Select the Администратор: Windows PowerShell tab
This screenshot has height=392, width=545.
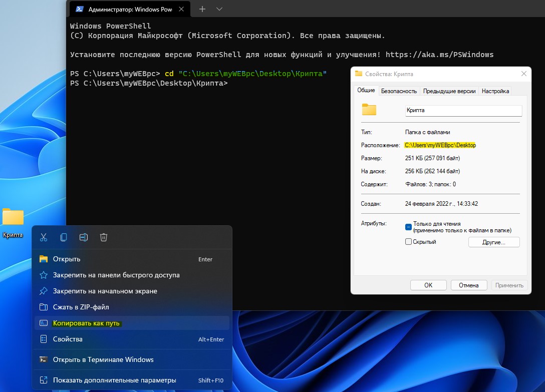130,9
